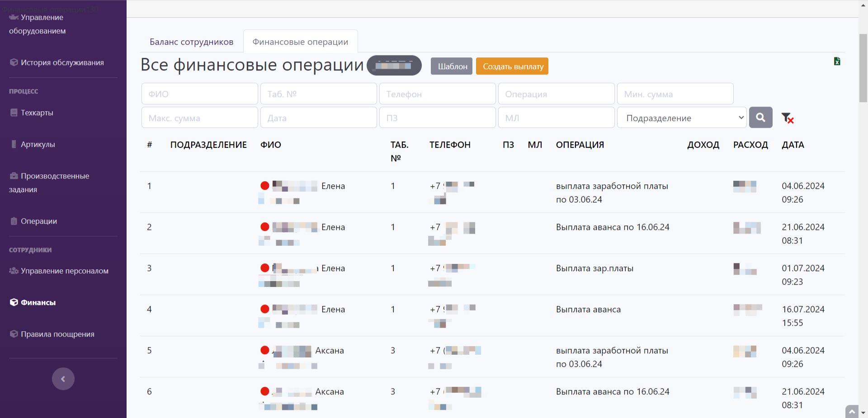Viewport: 868px width, 418px height.
Task: Open Правила поощрения menu item
Action: tap(57, 334)
